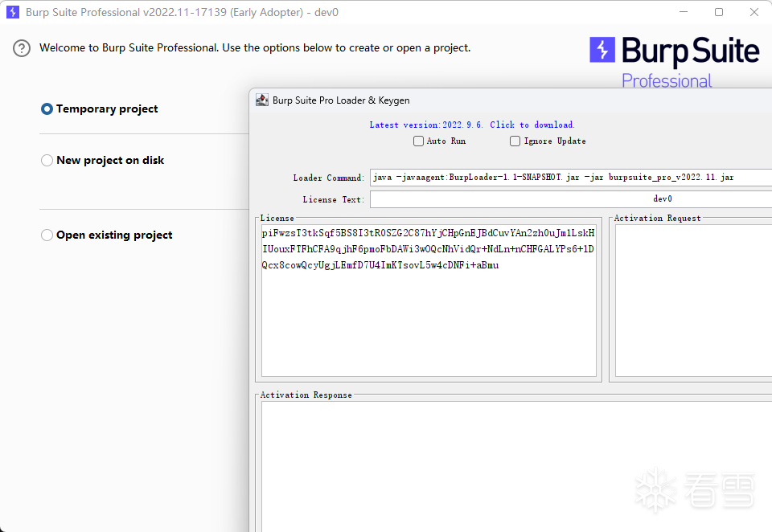The image size is (772, 532).
Task: Click inside the License text area
Action: tap(429, 301)
